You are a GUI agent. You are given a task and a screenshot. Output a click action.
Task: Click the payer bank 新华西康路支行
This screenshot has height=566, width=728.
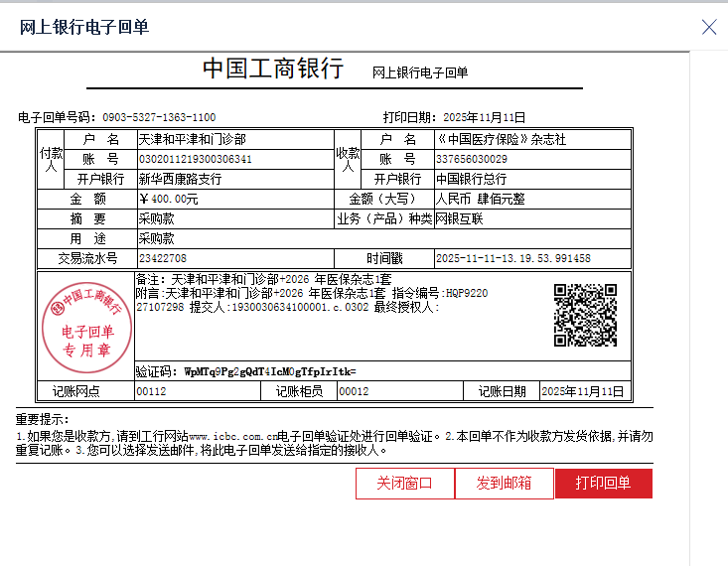[180, 180]
